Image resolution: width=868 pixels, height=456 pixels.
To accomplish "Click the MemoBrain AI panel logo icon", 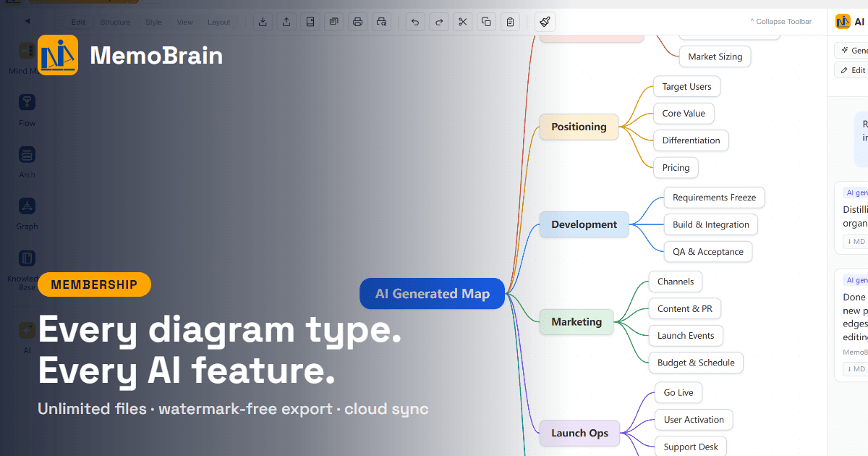I will (843, 22).
